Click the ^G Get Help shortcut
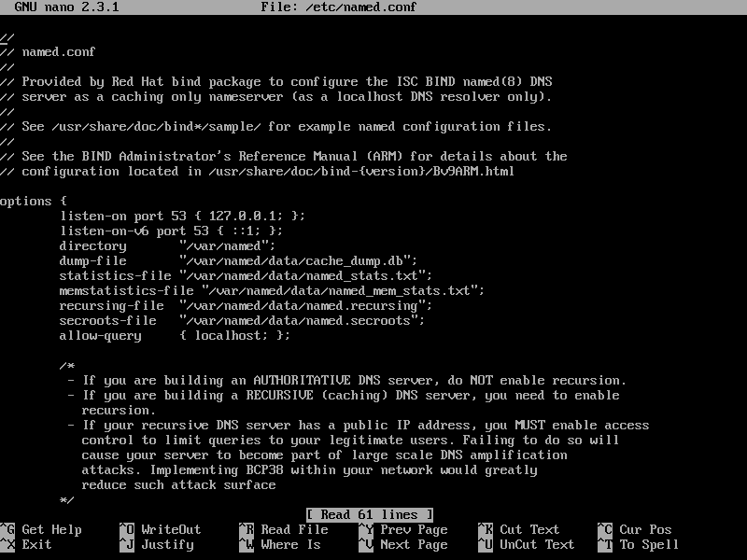Screen dimensions: 747x560 pos(41,529)
